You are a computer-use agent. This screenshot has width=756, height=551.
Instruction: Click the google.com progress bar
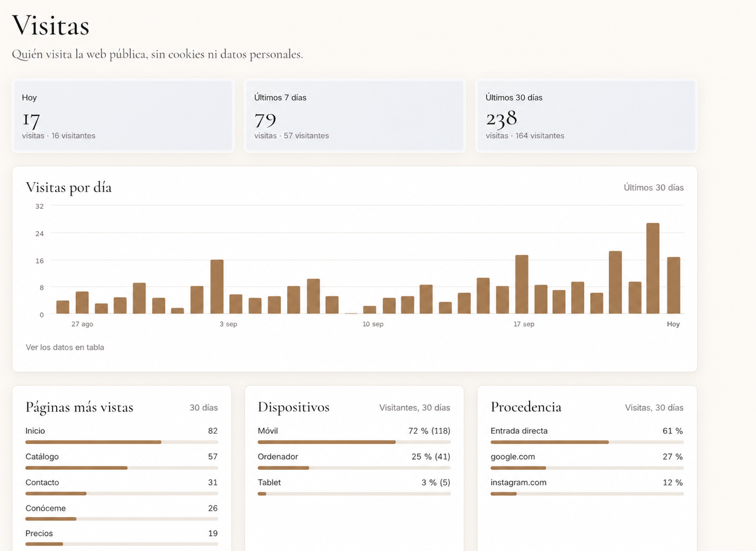pos(587,468)
